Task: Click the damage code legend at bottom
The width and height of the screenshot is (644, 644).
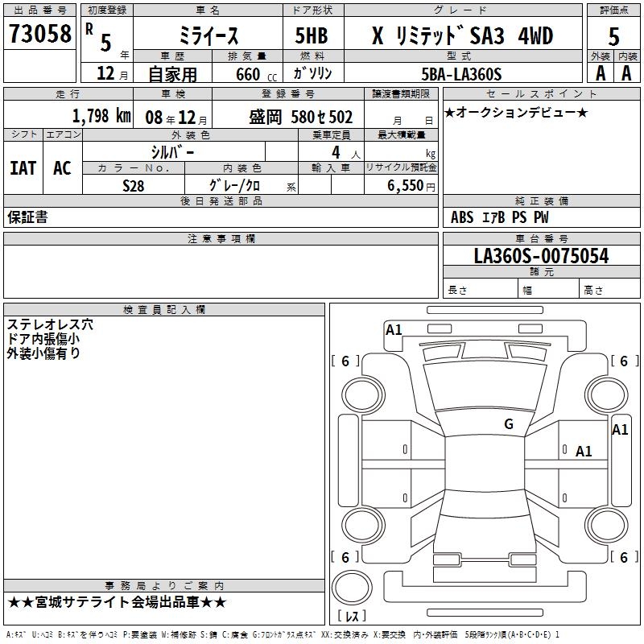Action: (283, 635)
